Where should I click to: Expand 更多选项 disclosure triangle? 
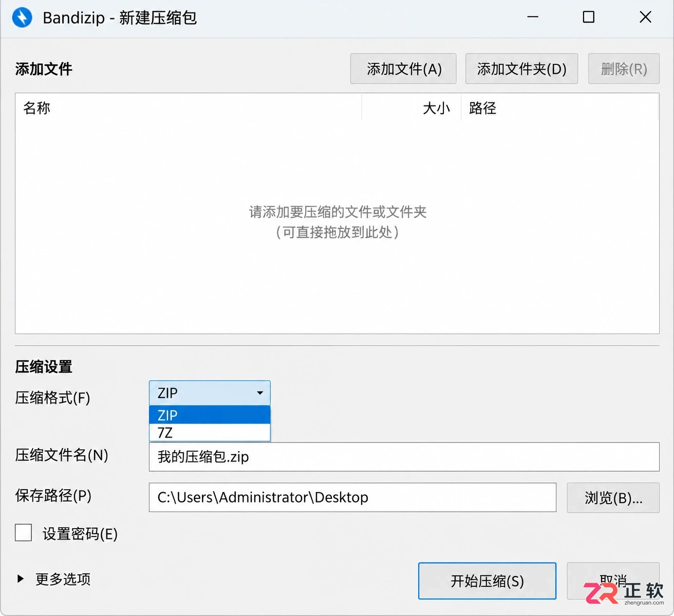point(21,579)
